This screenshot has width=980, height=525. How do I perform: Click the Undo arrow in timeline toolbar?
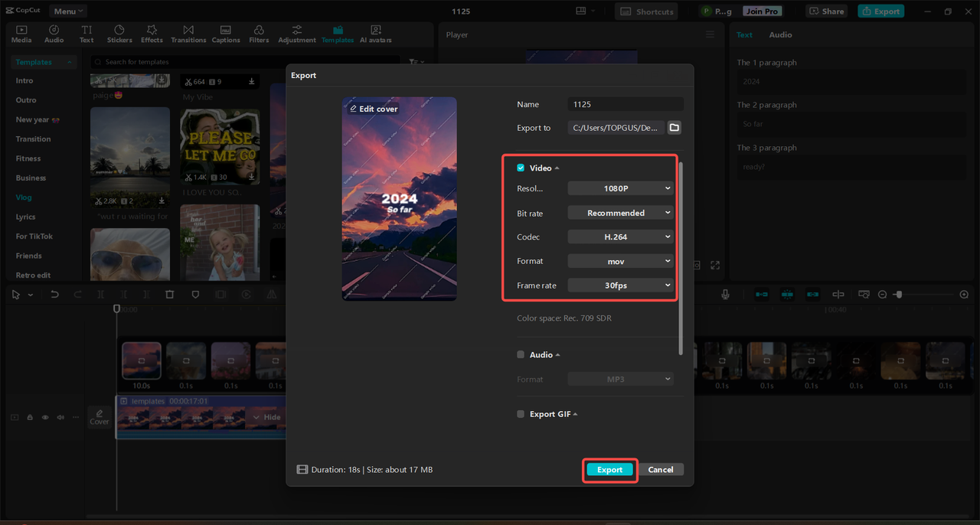[x=54, y=295]
